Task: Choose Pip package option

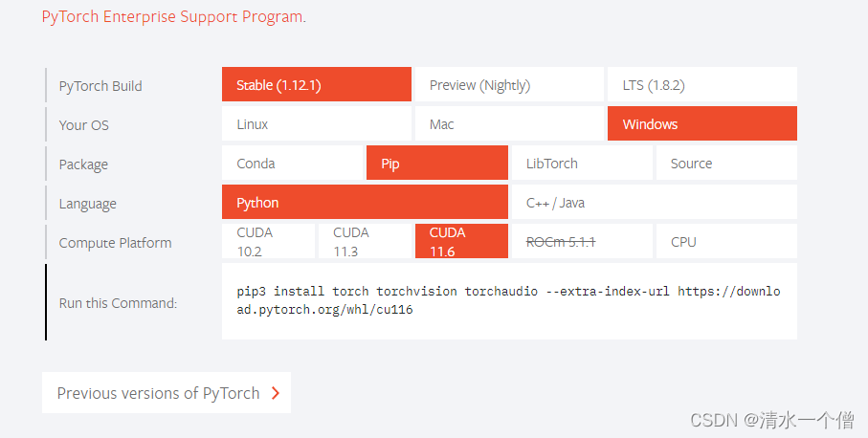Action: pyautogui.click(x=436, y=164)
